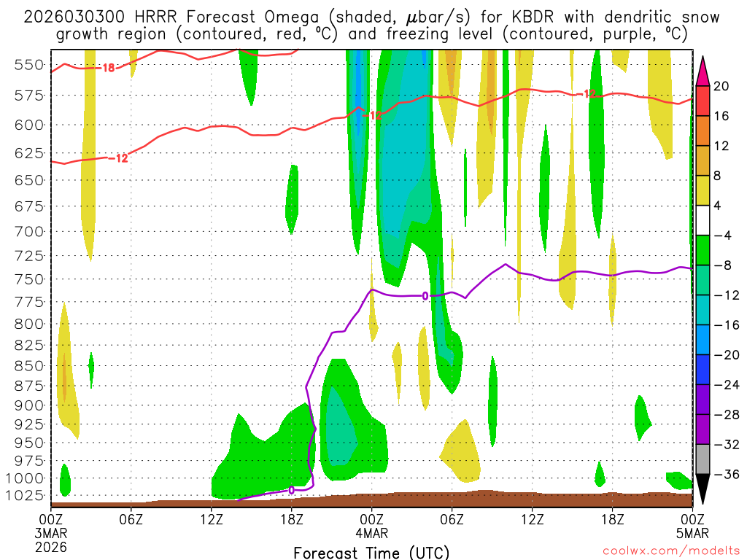
Task: Click the 1000 pressure level label
Action: click(x=25, y=478)
